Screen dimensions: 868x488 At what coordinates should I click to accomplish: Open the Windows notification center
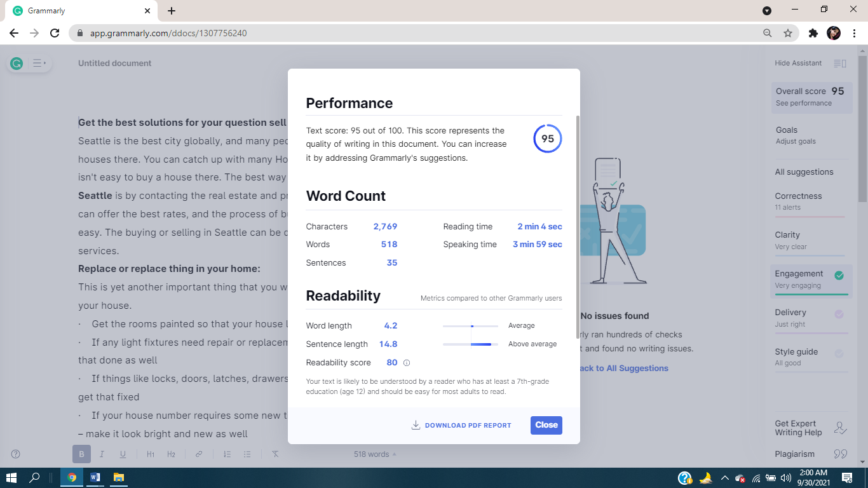(846, 478)
